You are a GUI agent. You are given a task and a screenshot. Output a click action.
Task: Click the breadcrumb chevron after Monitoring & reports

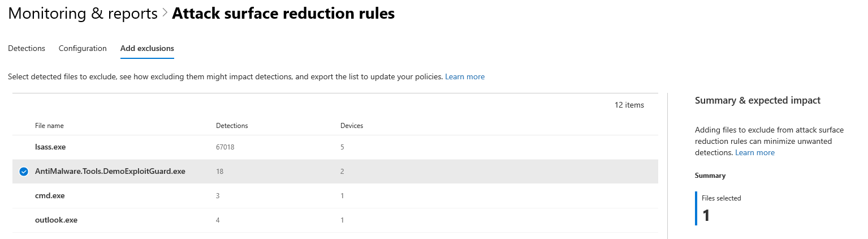point(165,14)
